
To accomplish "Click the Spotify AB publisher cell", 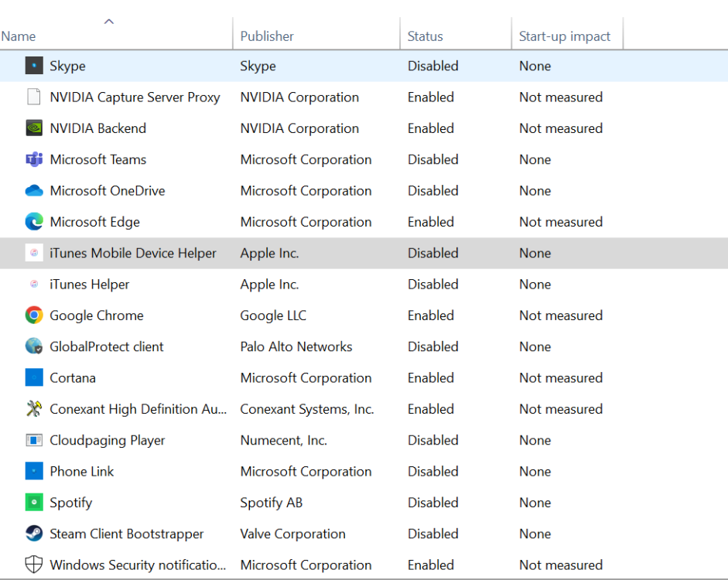I will tap(271, 503).
